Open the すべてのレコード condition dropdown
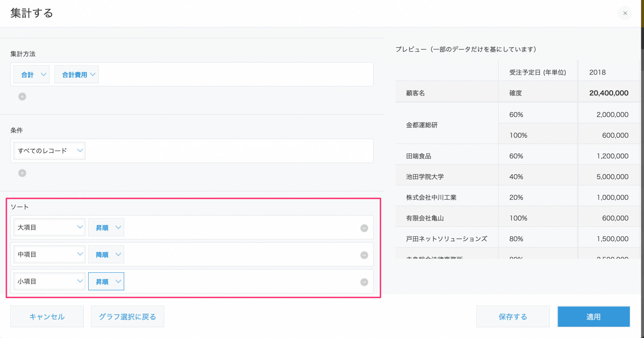Viewport: 644px width, 338px height. [49, 151]
